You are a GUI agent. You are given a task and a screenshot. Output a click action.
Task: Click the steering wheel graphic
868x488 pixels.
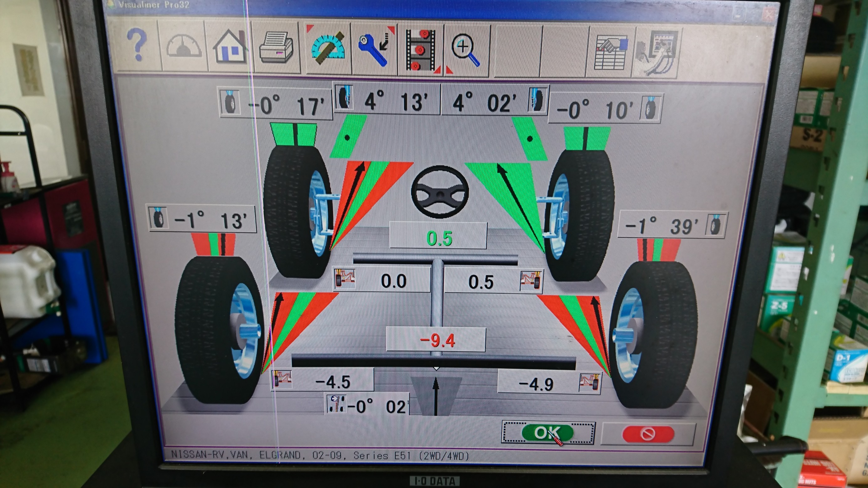point(440,191)
